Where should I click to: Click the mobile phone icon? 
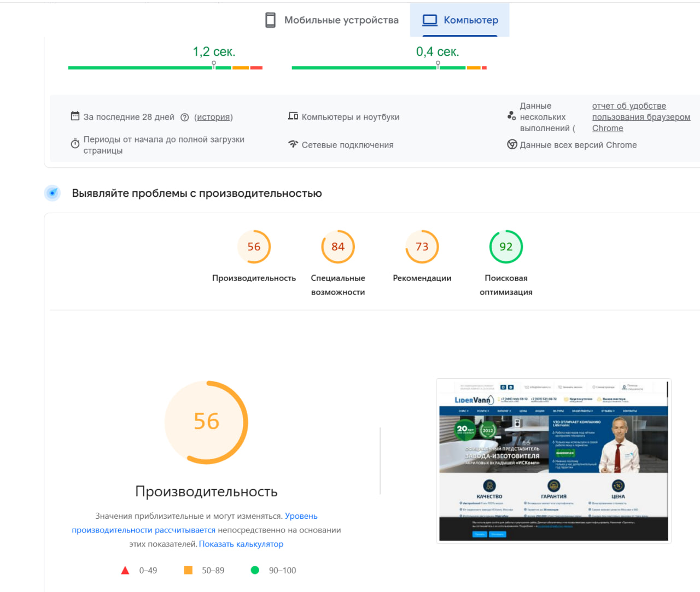(270, 20)
